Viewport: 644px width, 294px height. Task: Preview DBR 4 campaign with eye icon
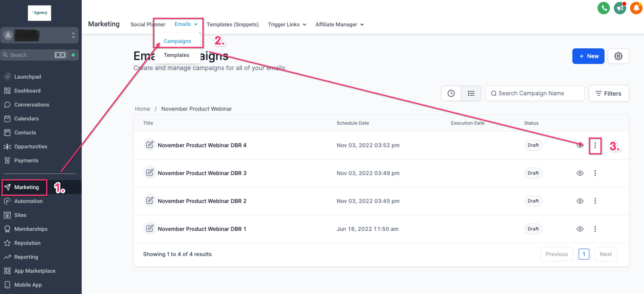(580, 145)
